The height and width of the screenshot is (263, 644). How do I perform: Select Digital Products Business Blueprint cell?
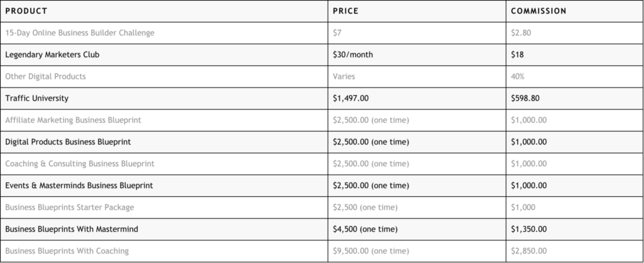pyautogui.click(x=68, y=142)
